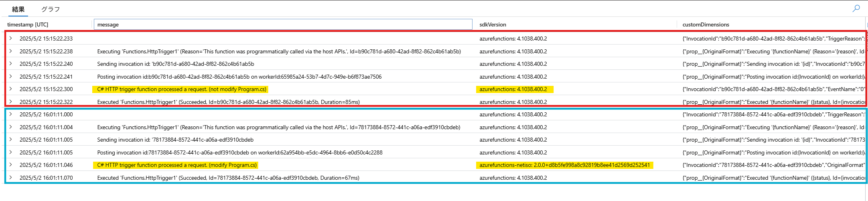The height and width of the screenshot is (201, 868).
Task: Click the message column header field
Action: [282, 24]
